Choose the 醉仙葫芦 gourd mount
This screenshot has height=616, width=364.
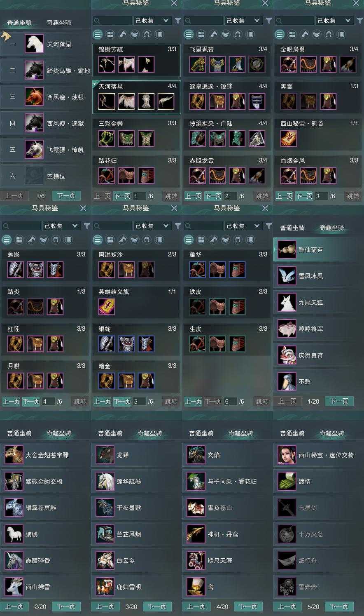[x=318, y=250]
